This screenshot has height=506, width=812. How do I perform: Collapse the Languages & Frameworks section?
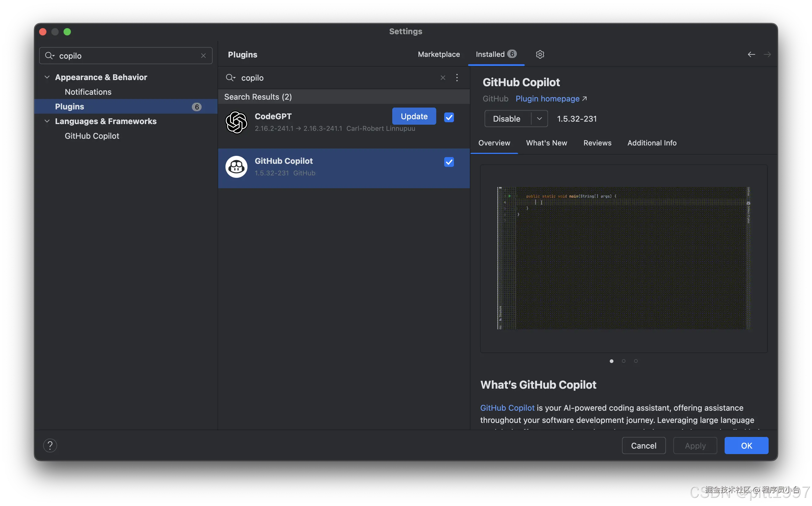[47, 121]
